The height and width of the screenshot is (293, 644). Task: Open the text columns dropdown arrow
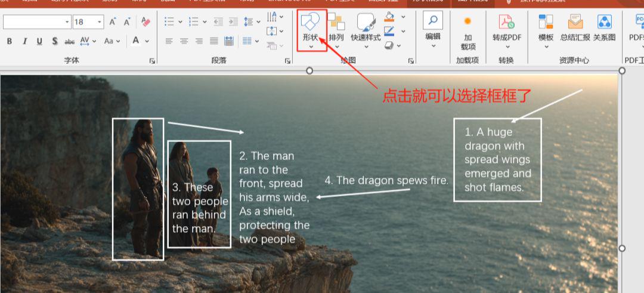pyautogui.click(x=258, y=41)
